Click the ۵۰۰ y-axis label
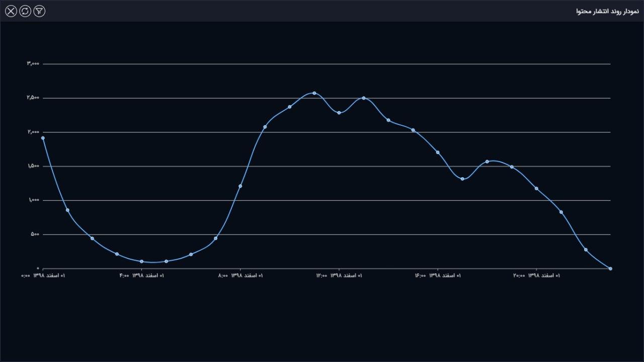 (x=35, y=234)
